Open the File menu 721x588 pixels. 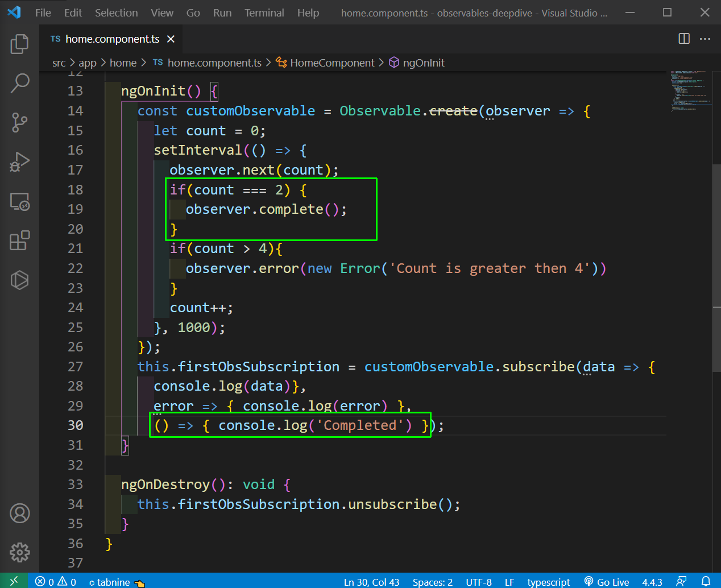click(x=43, y=13)
